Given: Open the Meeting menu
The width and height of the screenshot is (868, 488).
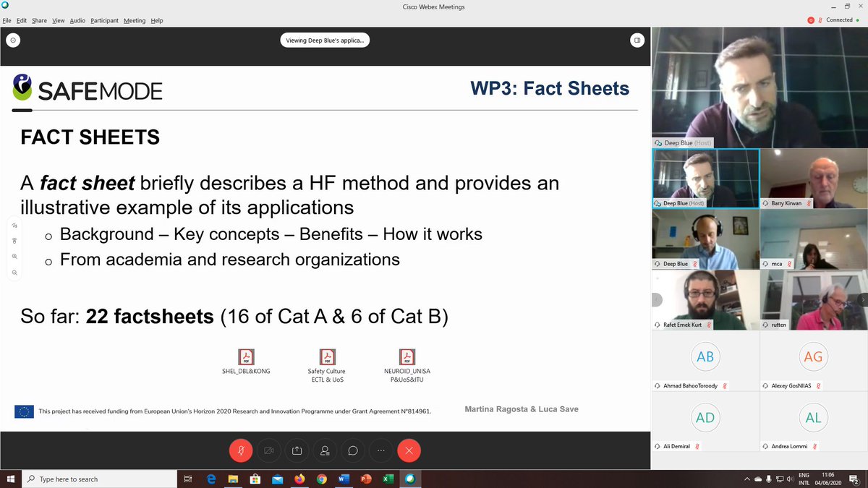Looking at the screenshot, I should (135, 21).
